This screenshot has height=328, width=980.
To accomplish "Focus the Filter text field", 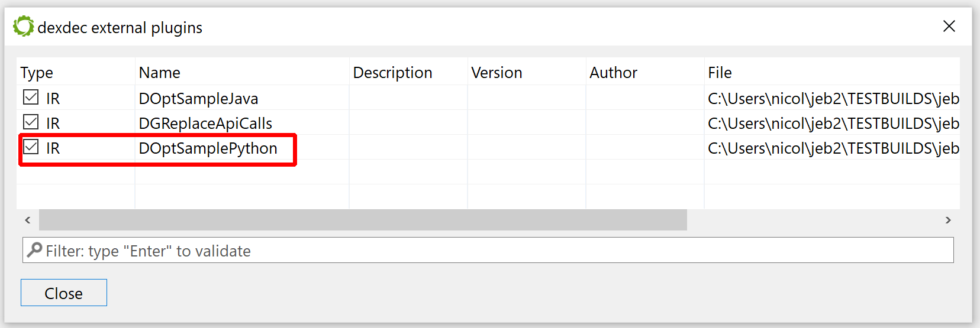I will [488, 250].
